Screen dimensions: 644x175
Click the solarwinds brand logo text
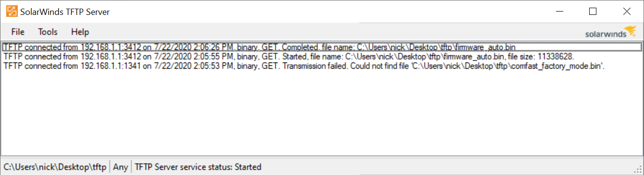click(605, 34)
